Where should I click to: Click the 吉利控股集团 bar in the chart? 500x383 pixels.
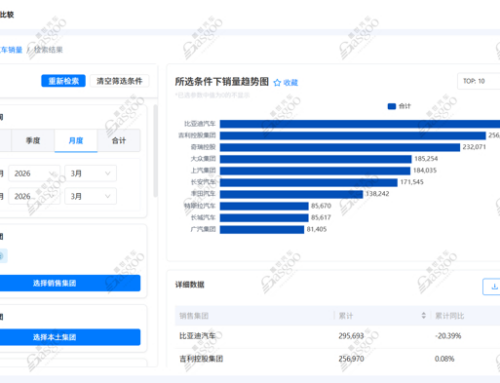click(353, 136)
